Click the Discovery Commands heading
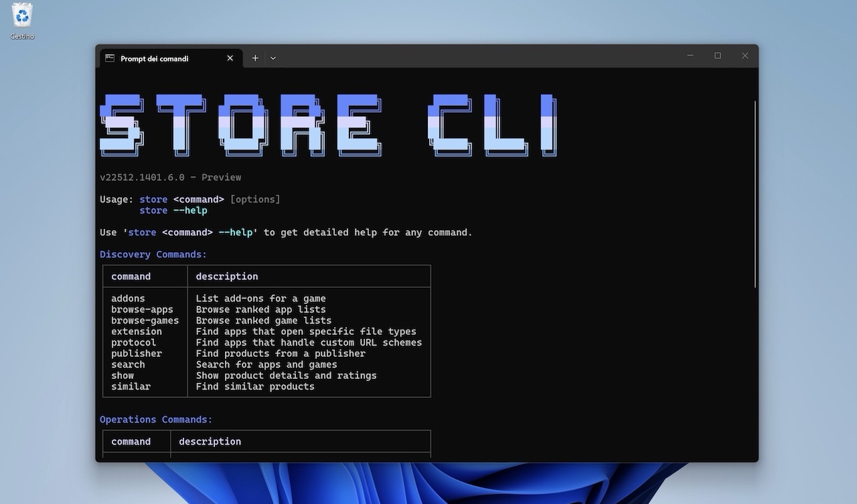Image resolution: width=857 pixels, height=504 pixels. tap(153, 254)
